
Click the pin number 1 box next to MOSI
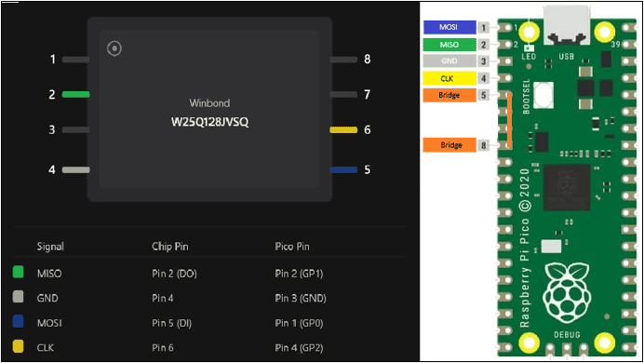coord(484,28)
